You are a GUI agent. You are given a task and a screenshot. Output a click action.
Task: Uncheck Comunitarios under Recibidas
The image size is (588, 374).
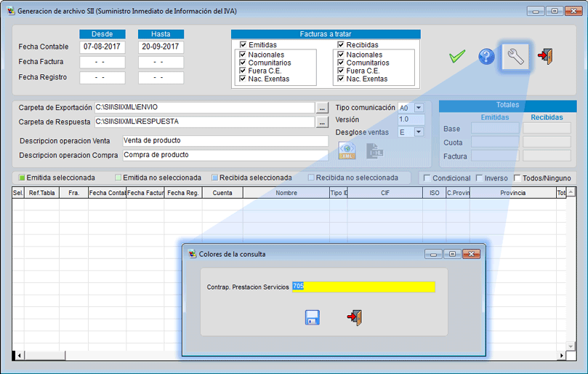click(341, 63)
